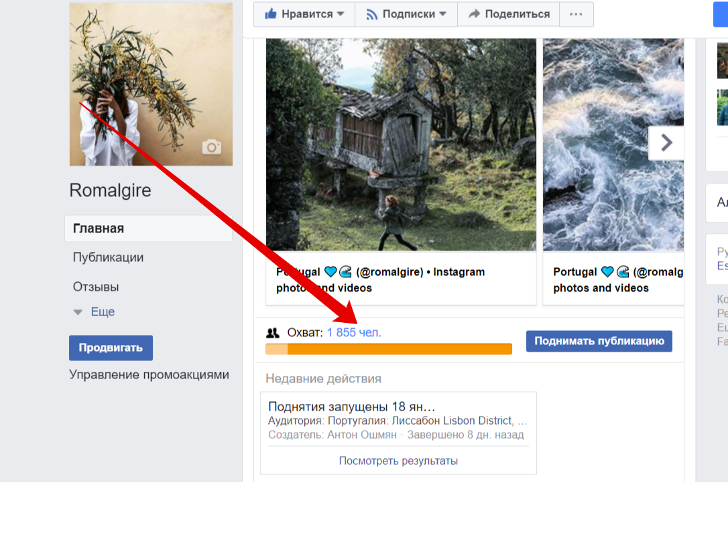Click the 1 855 чел. reach link
This screenshot has height=560, width=728.
click(354, 333)
